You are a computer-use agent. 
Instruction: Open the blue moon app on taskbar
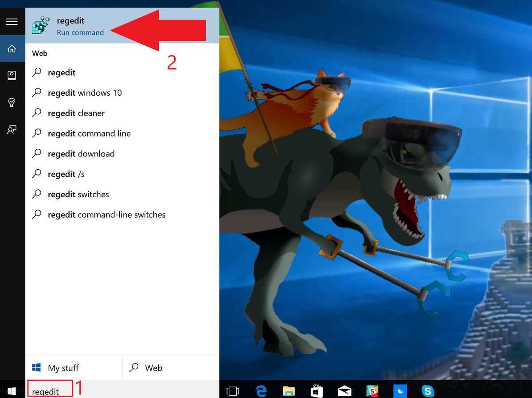pyautogui.click(x=400, y=391)
